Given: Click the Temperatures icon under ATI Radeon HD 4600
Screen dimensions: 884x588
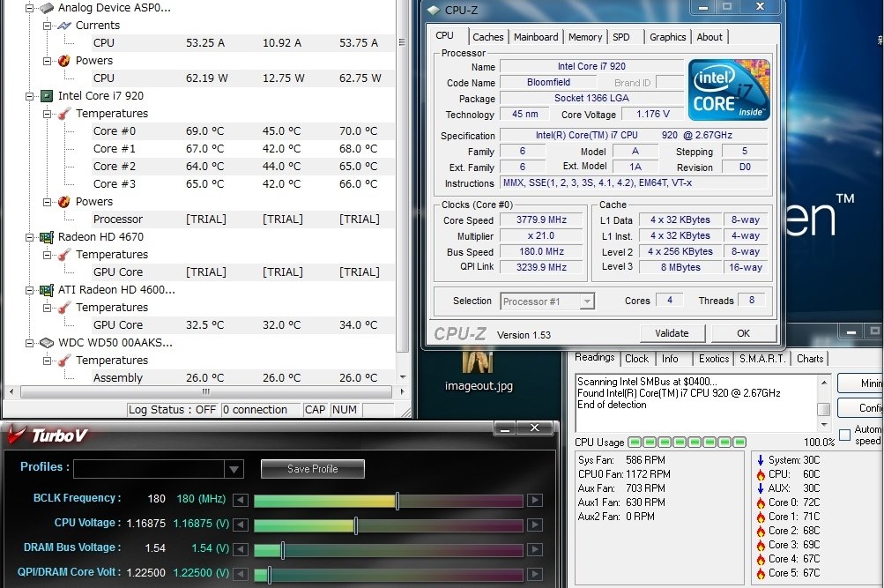Looking at the screenshot, I should point(64,308).
